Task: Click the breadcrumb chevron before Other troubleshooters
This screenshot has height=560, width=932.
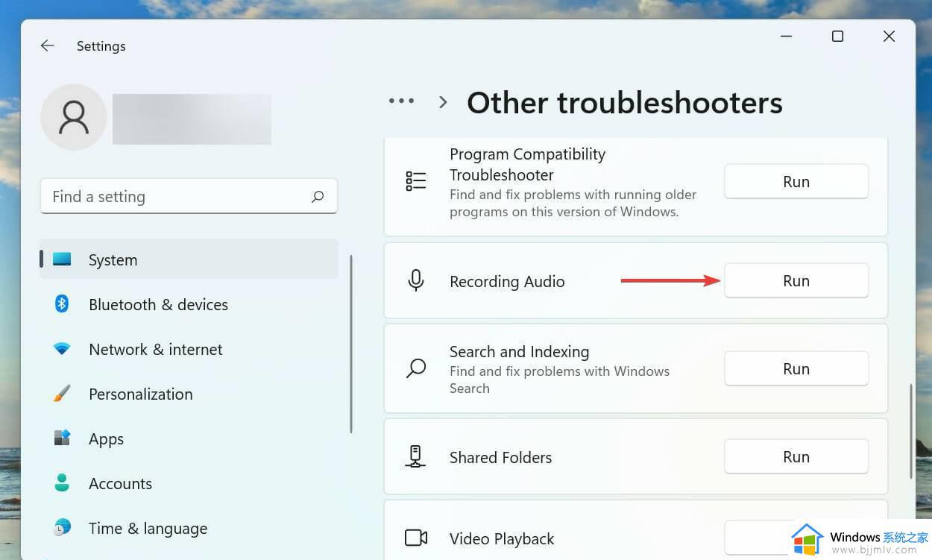Action: pyautogui.click(x=443, y=102)
